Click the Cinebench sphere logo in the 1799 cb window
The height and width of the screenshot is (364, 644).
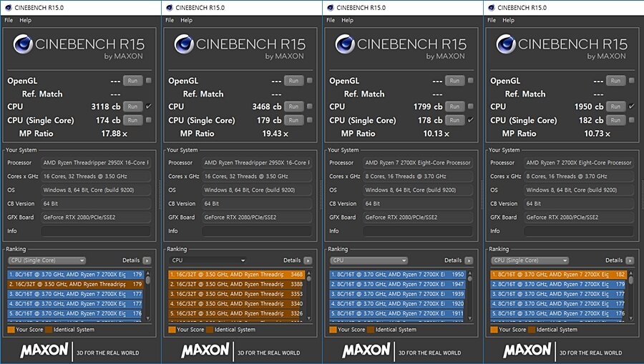tap(345, 44)
